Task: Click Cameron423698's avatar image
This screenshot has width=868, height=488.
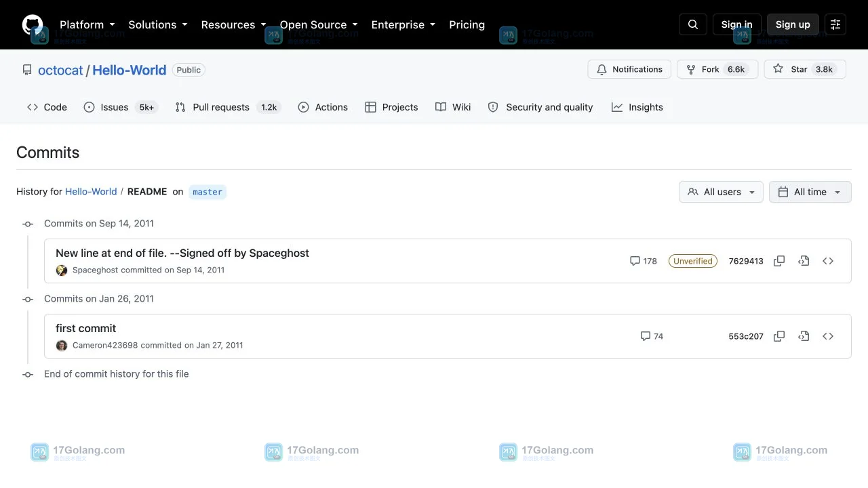Action: click(x=62, y=345)
